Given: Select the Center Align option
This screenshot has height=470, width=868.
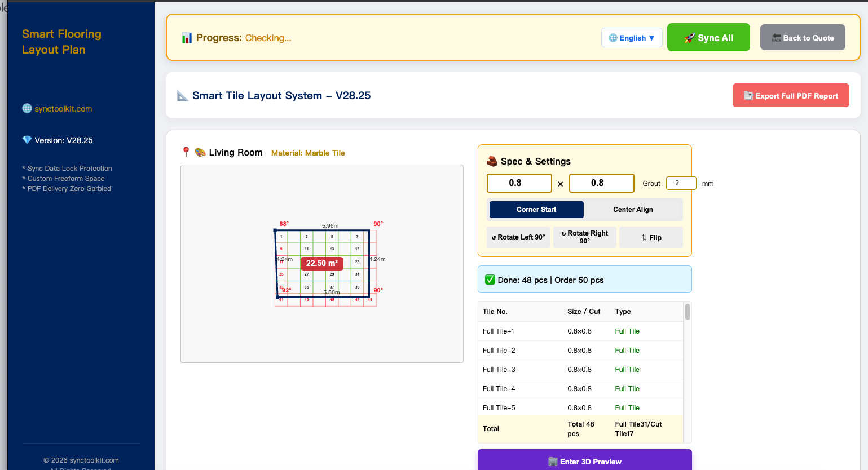Looking at the screenshot, I should tap(633, 210).
